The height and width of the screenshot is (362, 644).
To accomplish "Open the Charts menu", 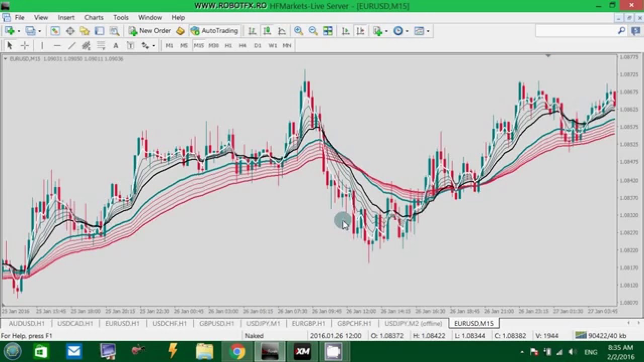I will (x=94, y=18).
